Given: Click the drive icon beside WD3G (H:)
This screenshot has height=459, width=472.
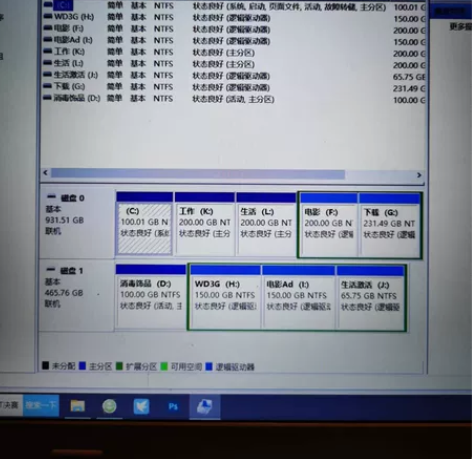Looking at the screenshot, I should coord(48,16).
